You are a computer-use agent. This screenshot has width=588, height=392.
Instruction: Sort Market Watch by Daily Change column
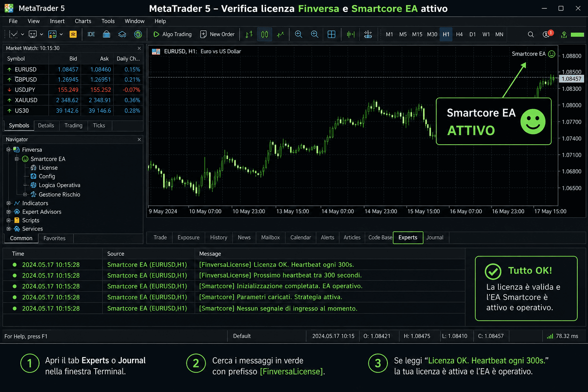coord(128,59)
